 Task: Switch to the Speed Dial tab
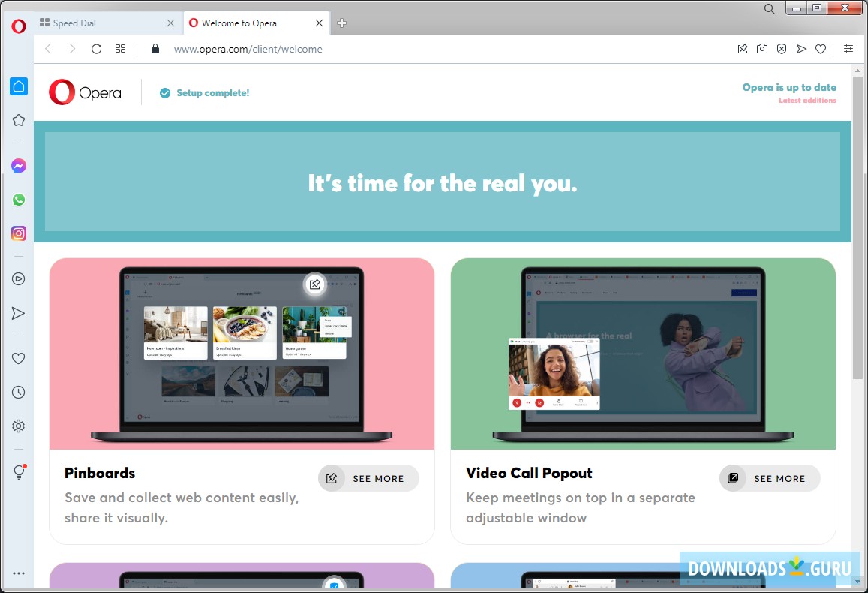click(108, 23)
